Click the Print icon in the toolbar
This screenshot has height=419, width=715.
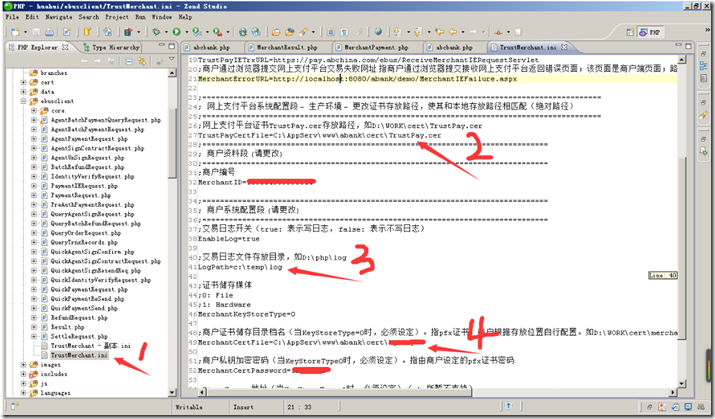point(49,32)
